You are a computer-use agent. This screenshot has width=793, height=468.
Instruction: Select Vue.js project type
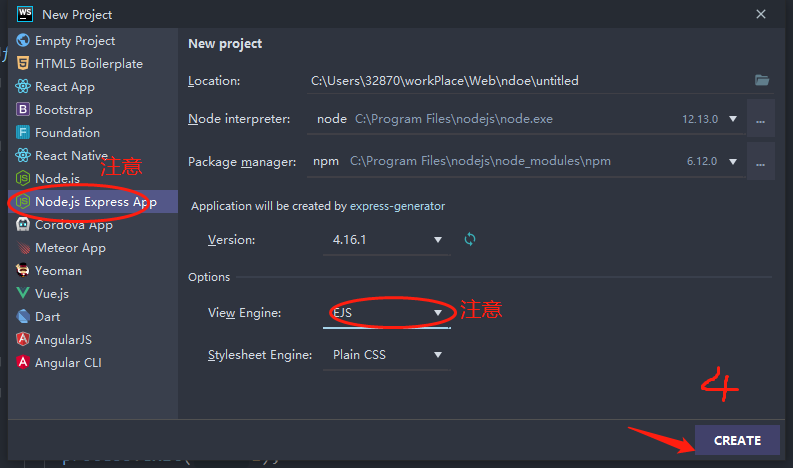pos(93,293)
